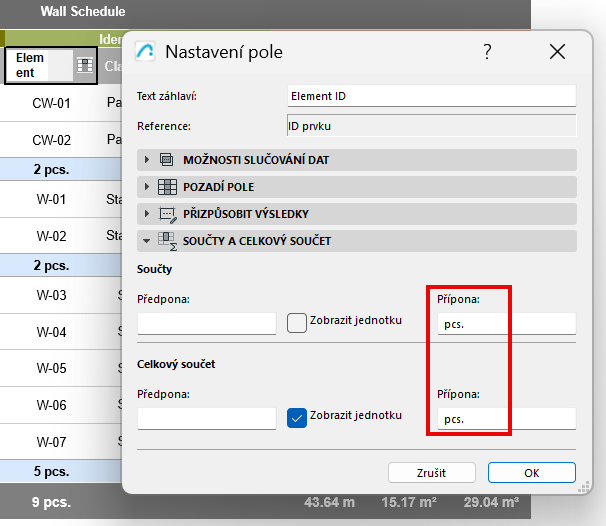Click the 5 pcs. subtotal row
Image resolution: width=606 pixels, height=526 pixels.
click(x=61, y=471)
